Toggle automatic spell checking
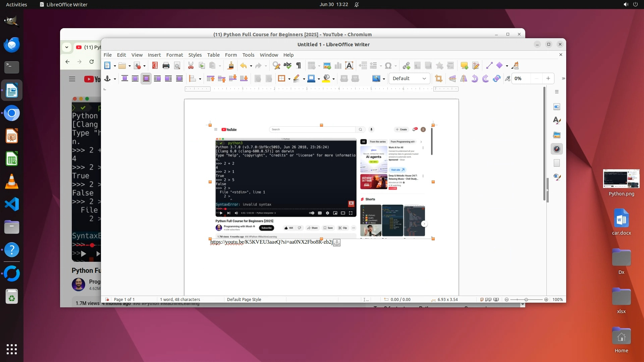Screen dimensions: 644x362 coord(287,66)
